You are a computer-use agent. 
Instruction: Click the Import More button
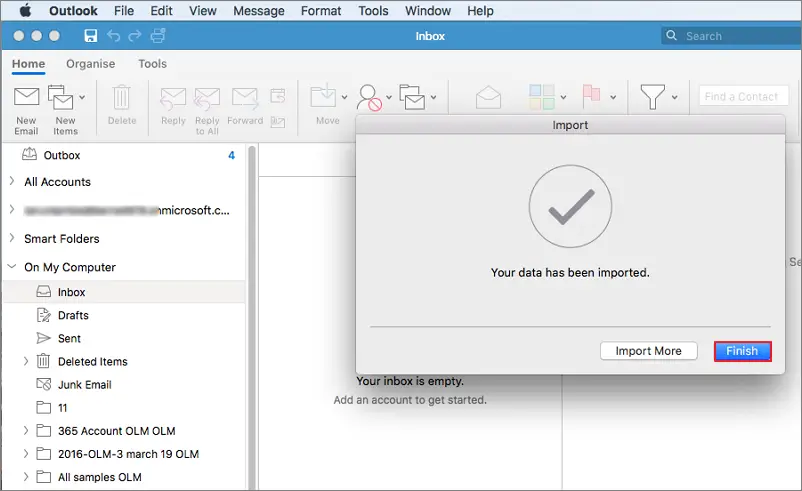click(x=648, y=351)
